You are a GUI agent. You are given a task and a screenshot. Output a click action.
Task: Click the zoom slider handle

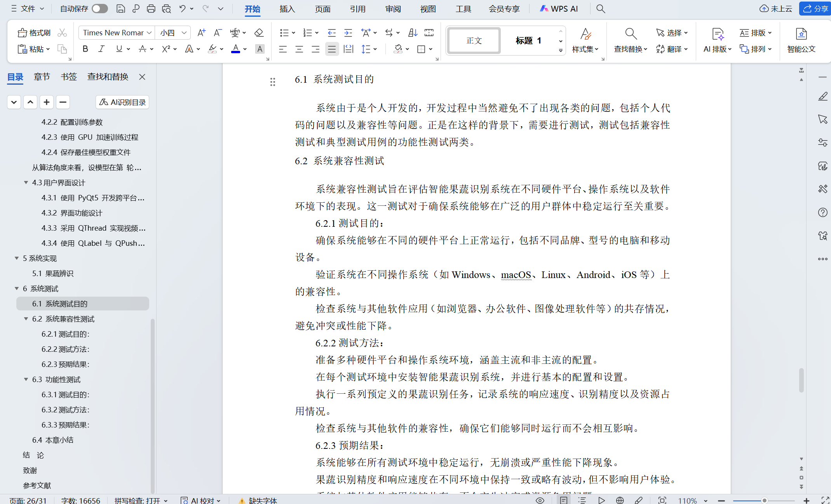764,501
